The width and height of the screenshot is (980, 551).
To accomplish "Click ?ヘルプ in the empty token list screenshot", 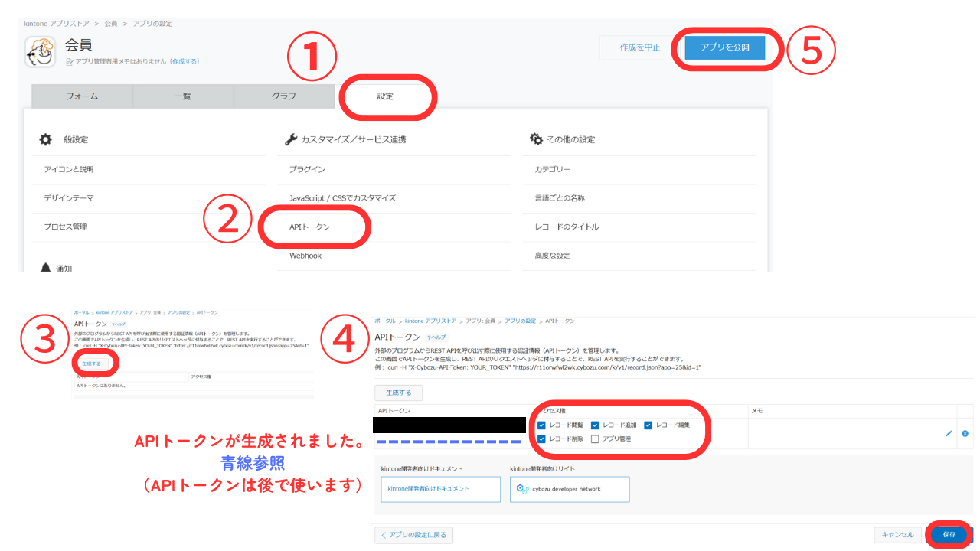I will click(x=117, y=325).
